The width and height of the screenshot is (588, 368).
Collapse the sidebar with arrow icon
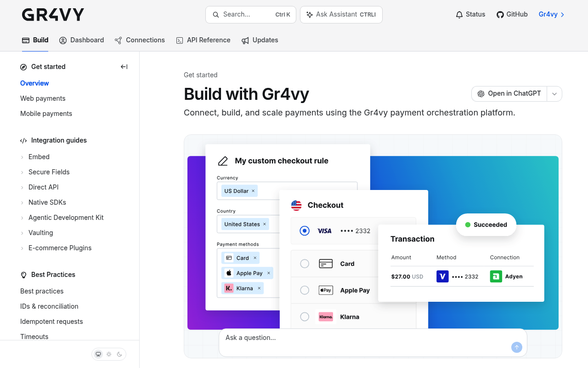124,67
